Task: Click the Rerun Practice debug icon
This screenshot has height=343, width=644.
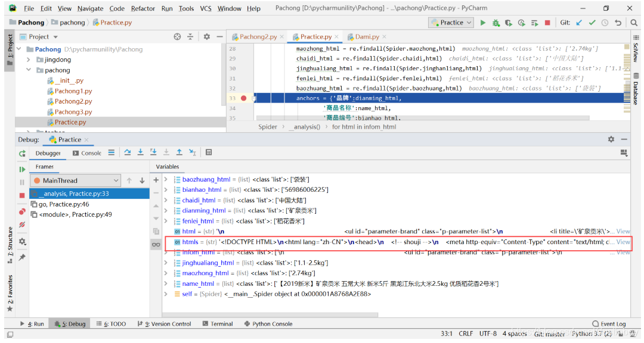Action: point(22,154)
